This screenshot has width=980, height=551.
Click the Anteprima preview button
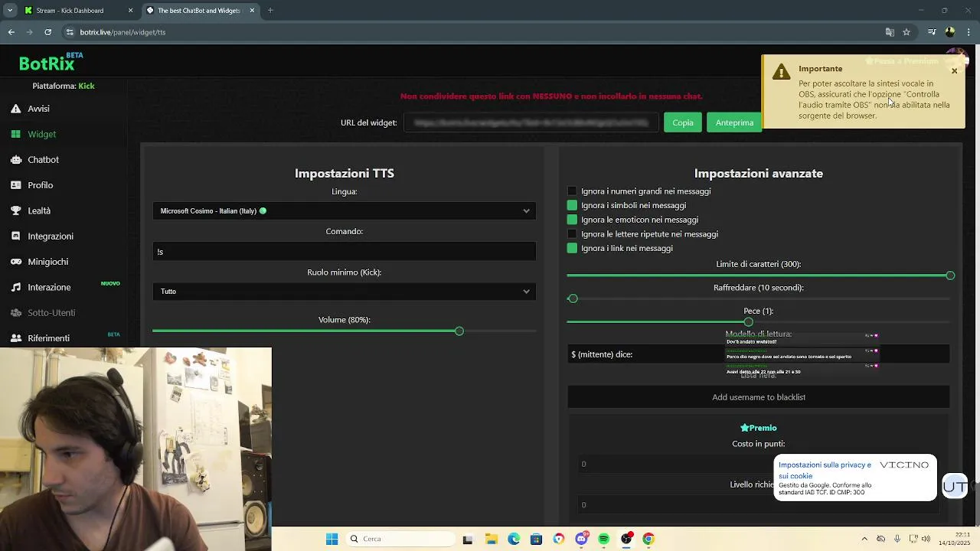pos(734,122)
